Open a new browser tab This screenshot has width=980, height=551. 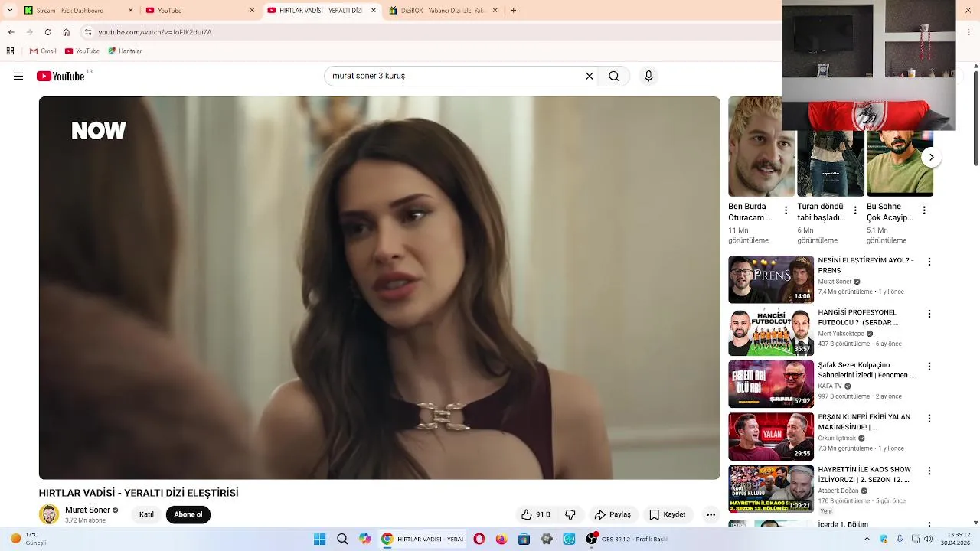click(513, 10)
